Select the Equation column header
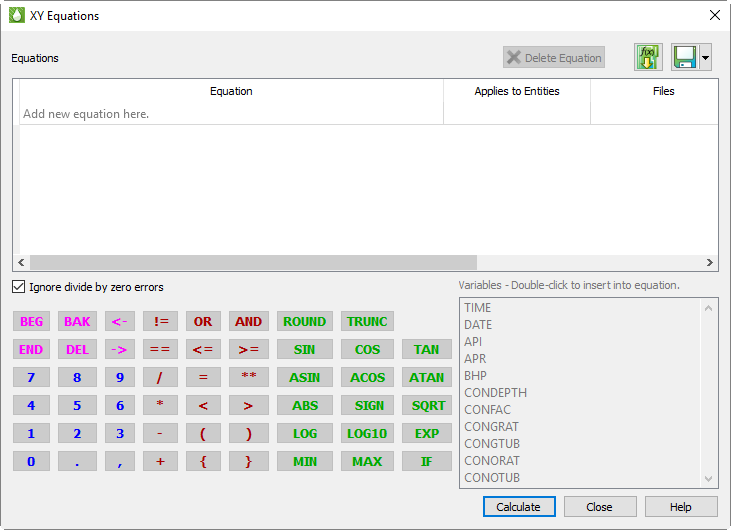Screen dimensions: 731x530 [231, 91]
